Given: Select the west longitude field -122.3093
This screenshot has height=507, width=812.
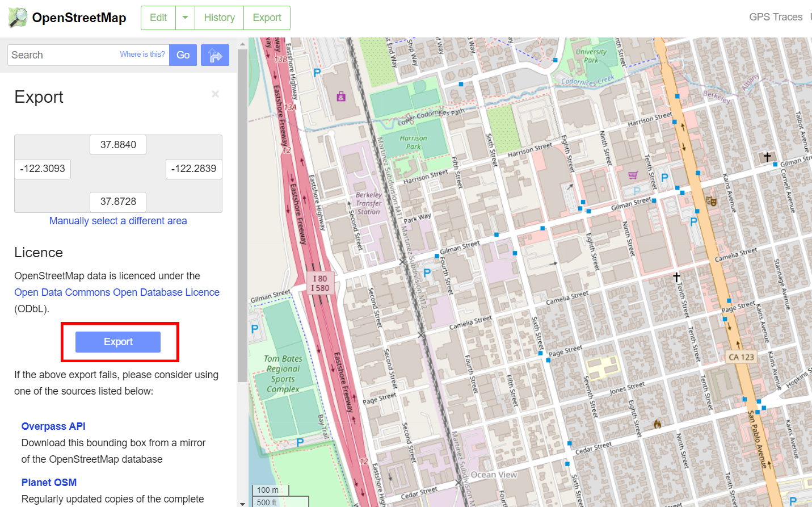Looking at the screenshot, I should point(43,169).
